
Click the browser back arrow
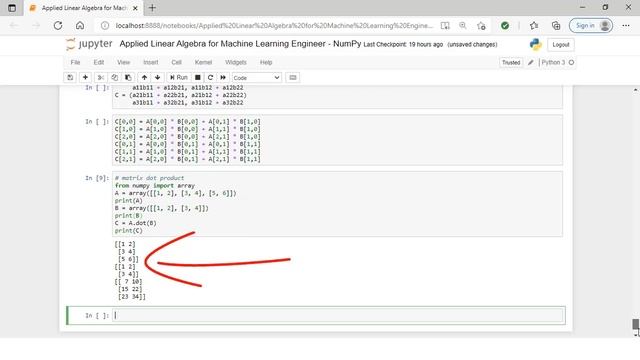14,26
